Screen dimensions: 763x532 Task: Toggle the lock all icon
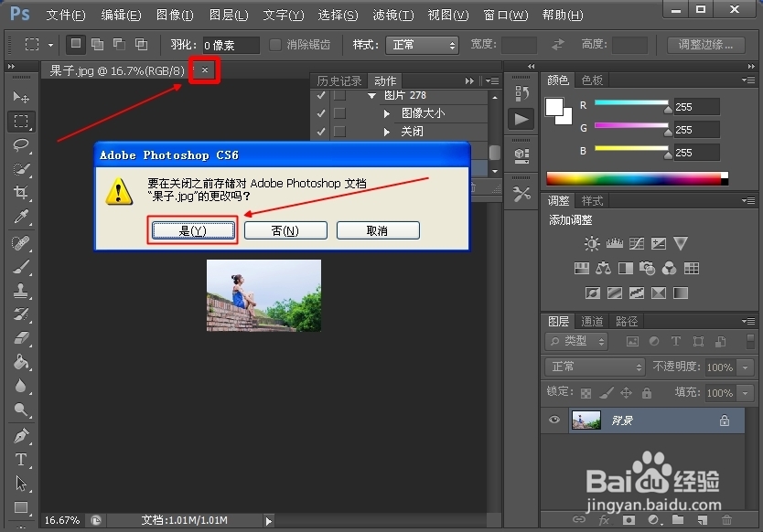646,393
